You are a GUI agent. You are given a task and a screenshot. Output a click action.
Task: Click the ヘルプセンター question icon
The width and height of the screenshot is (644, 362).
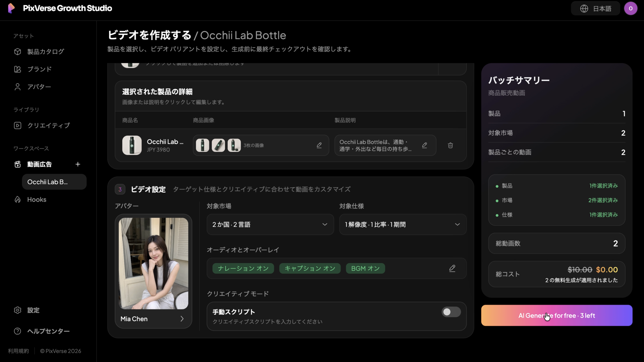pos(18,331)
